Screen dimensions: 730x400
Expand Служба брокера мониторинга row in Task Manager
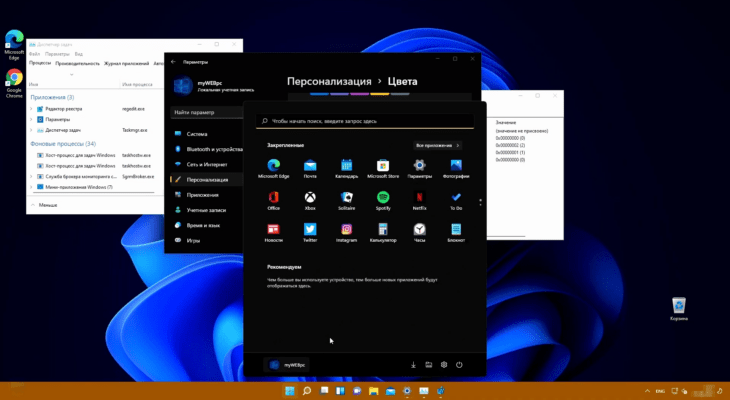[x=31, y=176]
